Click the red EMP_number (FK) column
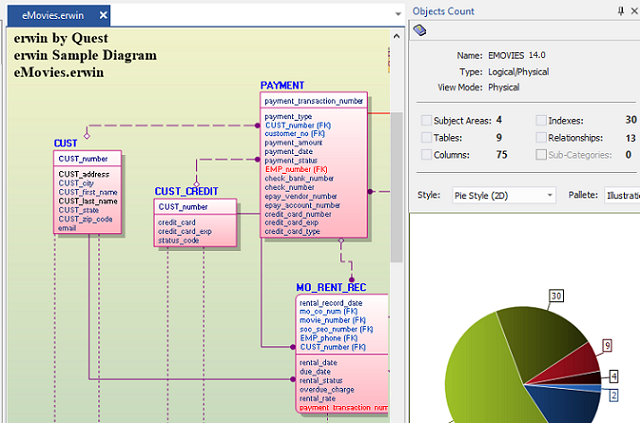 tap(296, 169)
